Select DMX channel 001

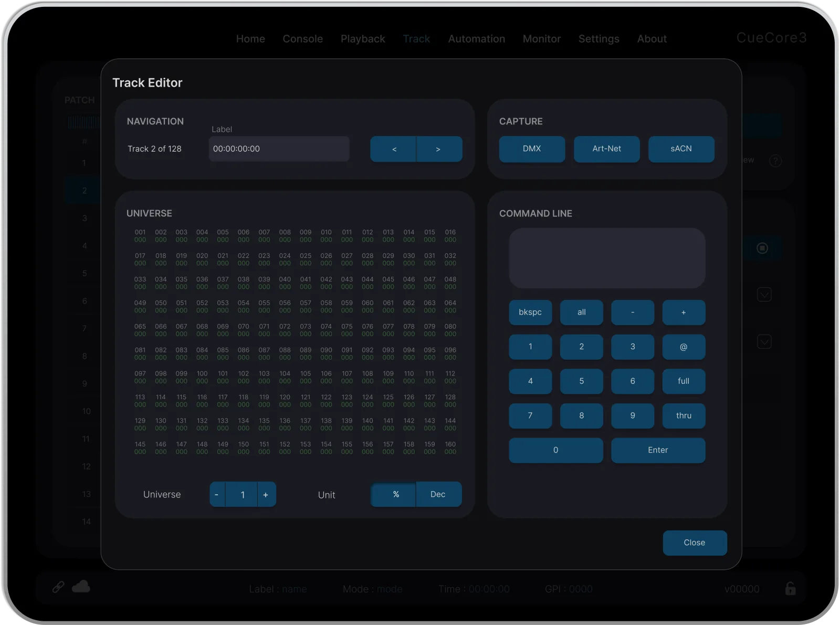click(140, 236)
